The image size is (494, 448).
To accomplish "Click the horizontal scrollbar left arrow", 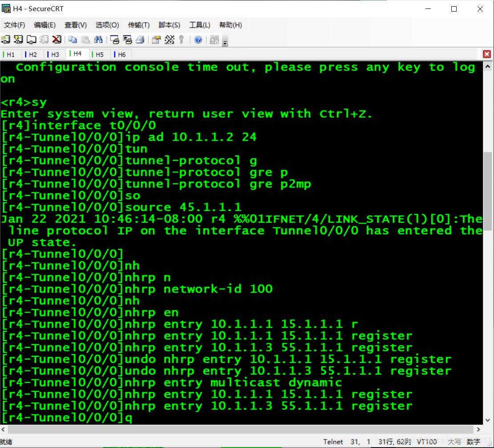I will click(x=3, y=429).
